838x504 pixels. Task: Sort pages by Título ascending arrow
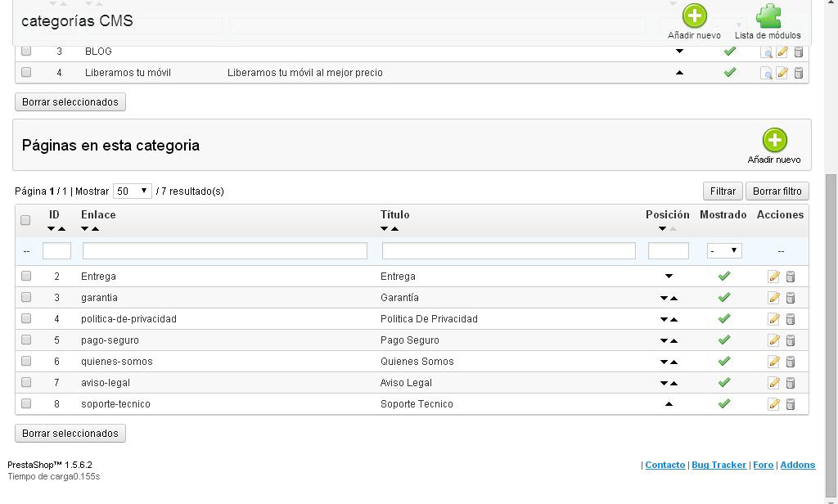point(395,229)
